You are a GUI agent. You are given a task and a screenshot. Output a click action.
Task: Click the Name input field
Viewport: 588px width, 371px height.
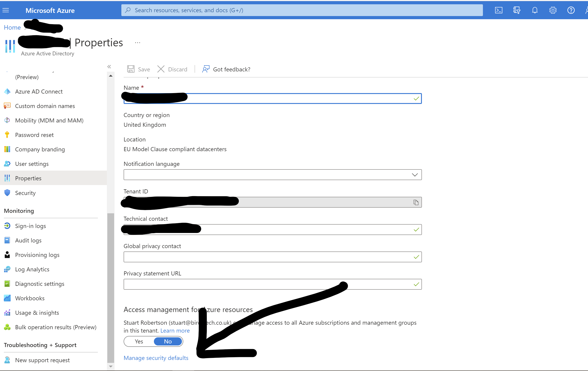pyautogui.click(x=273, y=98)
